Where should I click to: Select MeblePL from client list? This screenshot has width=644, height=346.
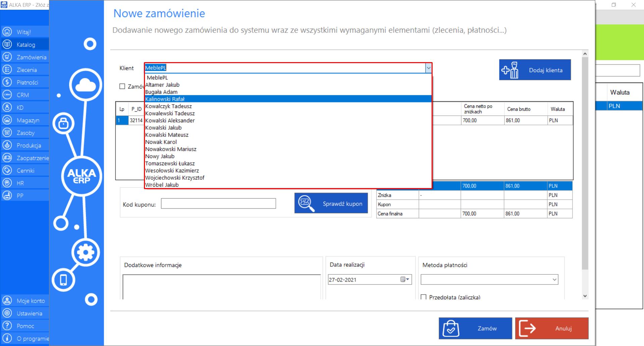tap(288, 78)
